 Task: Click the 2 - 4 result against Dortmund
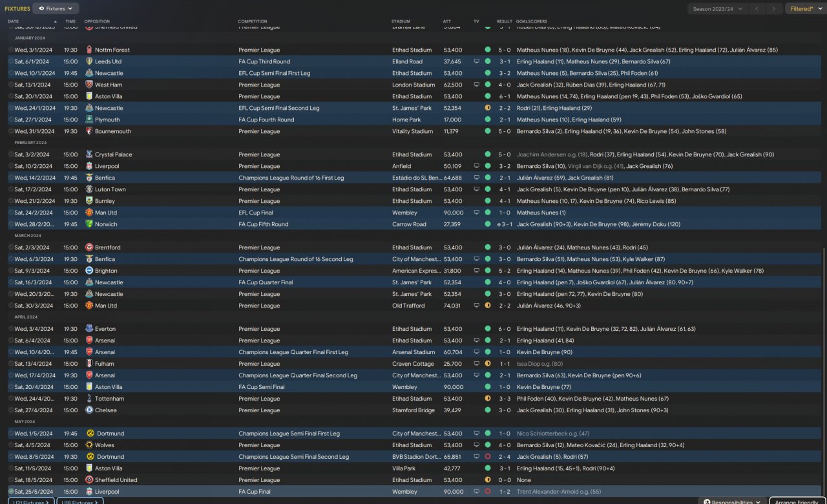point(505,457)
